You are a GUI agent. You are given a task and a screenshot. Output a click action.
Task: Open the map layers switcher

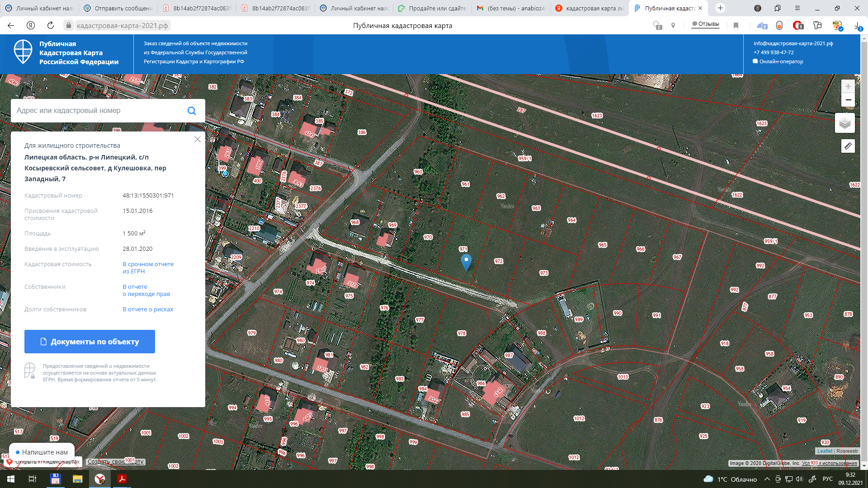[x=844, y=123]
